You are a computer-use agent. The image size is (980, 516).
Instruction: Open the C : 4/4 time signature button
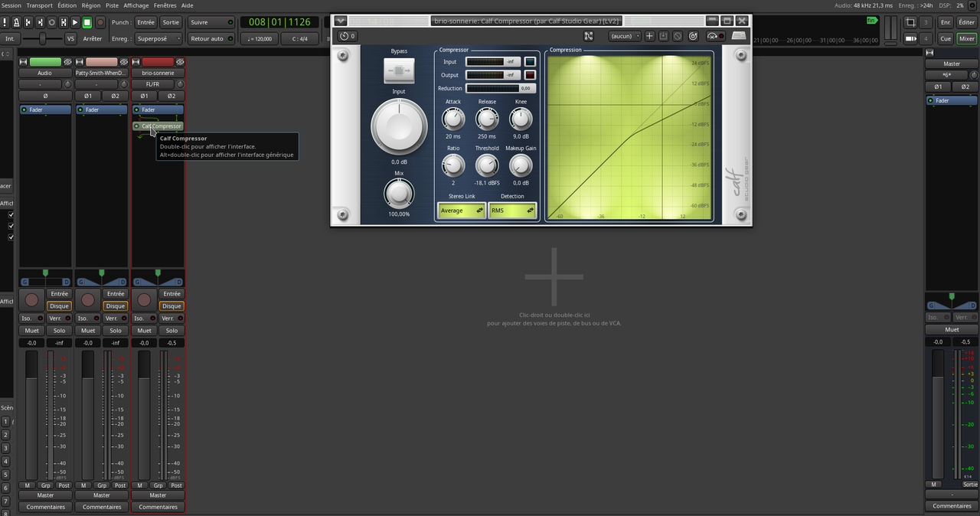[299, 38]
